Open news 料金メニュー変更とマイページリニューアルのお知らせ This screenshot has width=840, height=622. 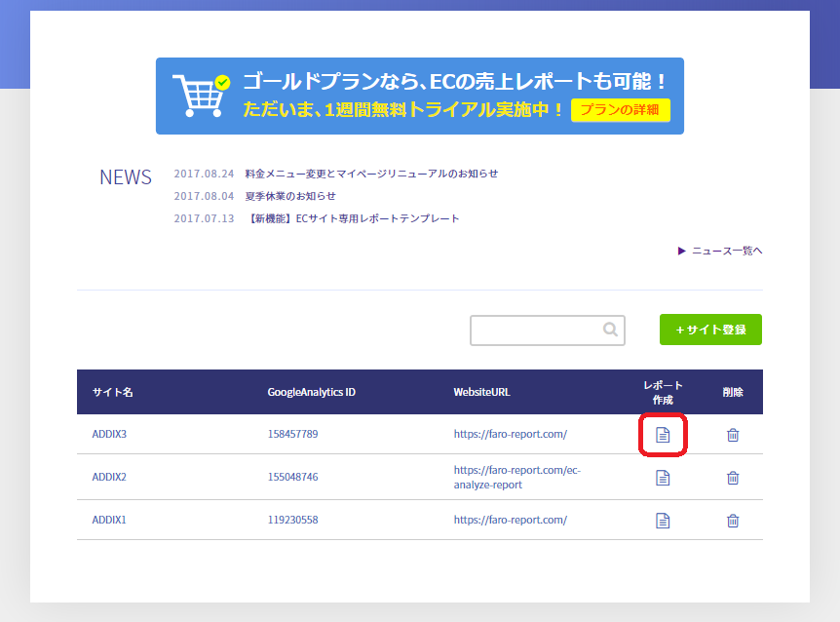coord(371,174)
